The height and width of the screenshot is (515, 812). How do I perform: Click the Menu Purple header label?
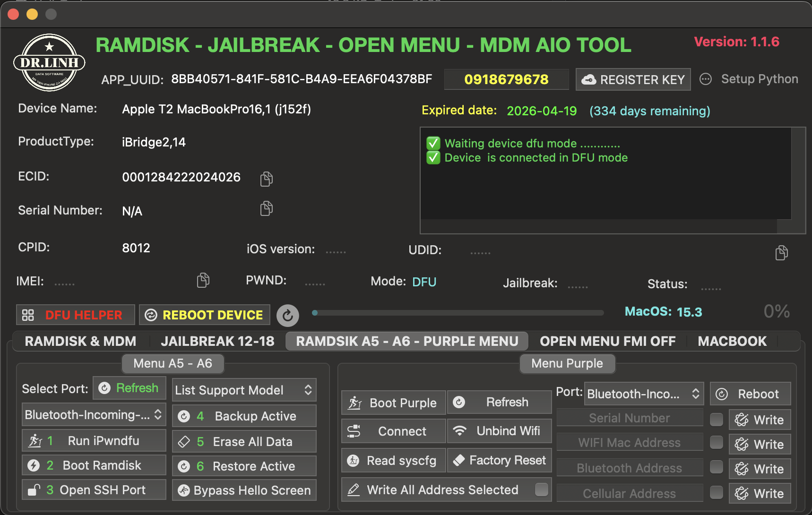[x=567, y=363]
